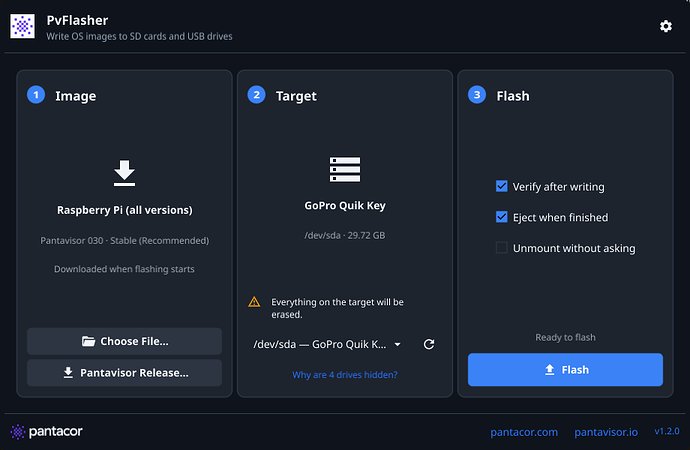Visit the pantavisor.io link
Image resolution: width=690 pixels, height=450 pixels.
[x=606, y=432]
